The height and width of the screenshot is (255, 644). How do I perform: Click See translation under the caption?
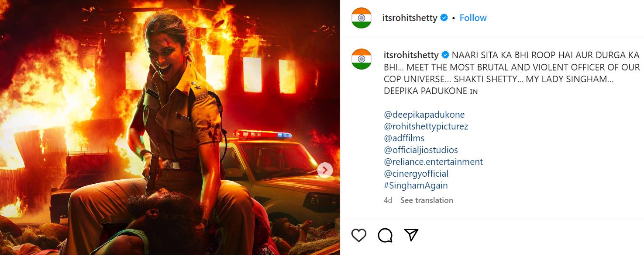coord(427,200)
